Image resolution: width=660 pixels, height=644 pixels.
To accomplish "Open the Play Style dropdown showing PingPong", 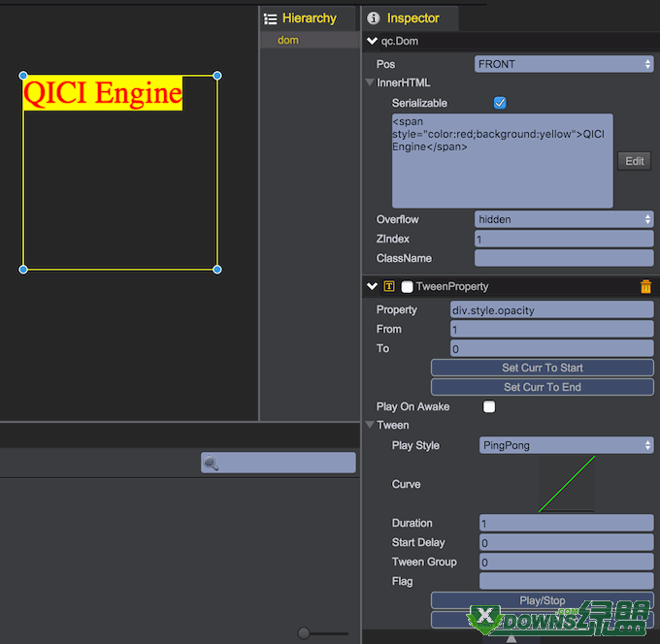I will 566,445.
